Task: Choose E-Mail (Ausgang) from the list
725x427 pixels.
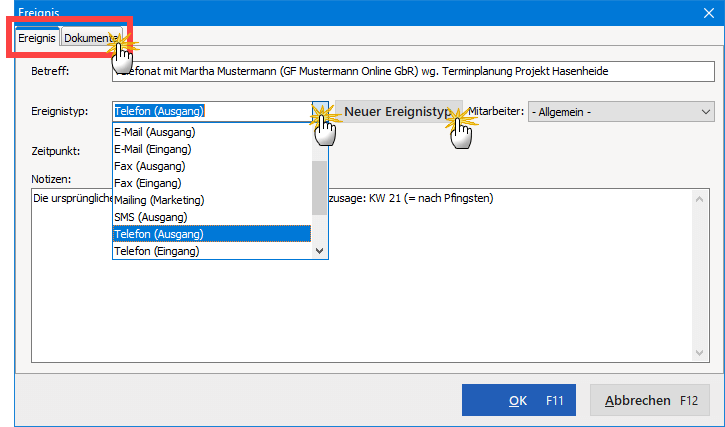Action: coord(212,132)
